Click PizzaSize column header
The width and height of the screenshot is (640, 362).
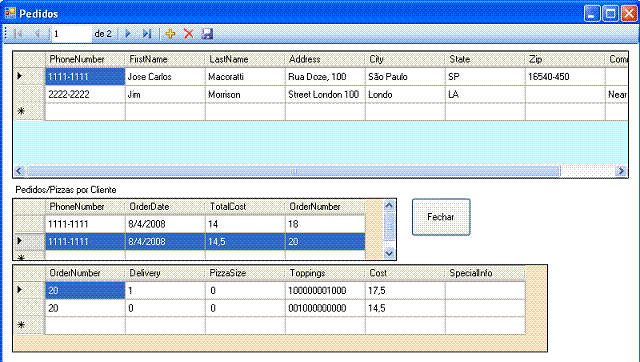point(244,273)
